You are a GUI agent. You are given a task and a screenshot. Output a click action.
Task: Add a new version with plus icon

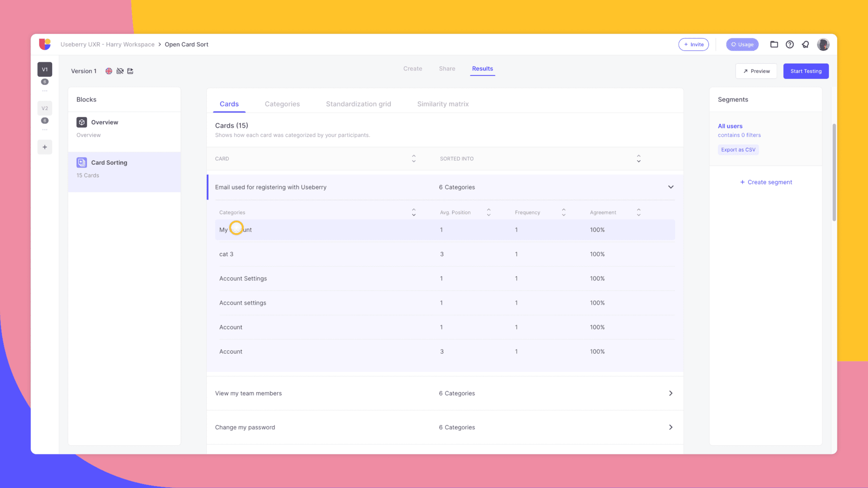tap(45, 147)
